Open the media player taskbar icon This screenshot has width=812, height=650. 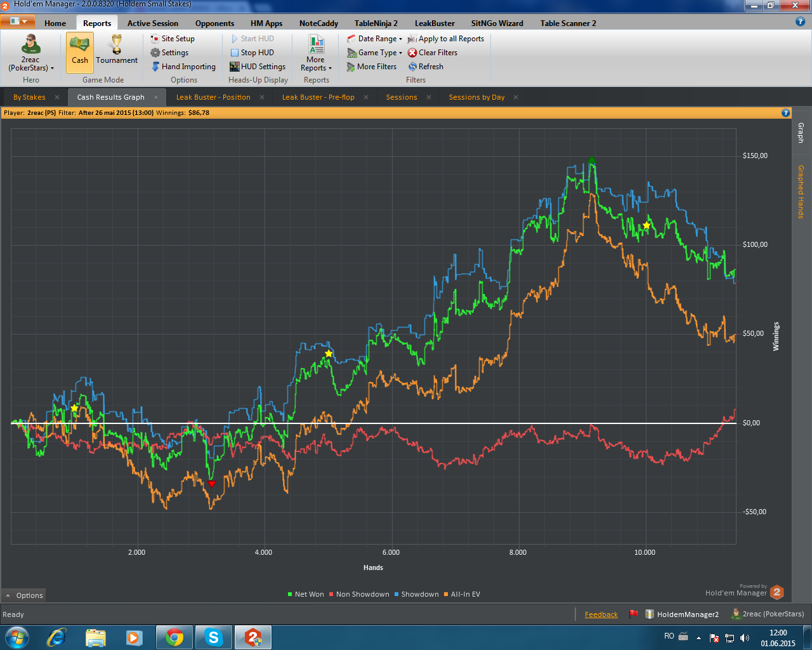pos(134,637)
